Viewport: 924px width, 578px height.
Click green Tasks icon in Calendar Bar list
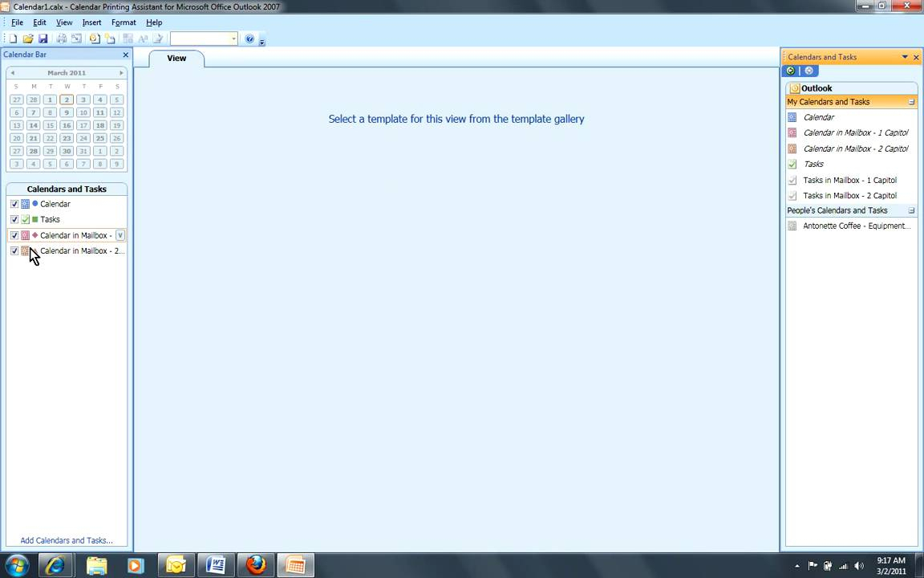(x=26, y=219)
